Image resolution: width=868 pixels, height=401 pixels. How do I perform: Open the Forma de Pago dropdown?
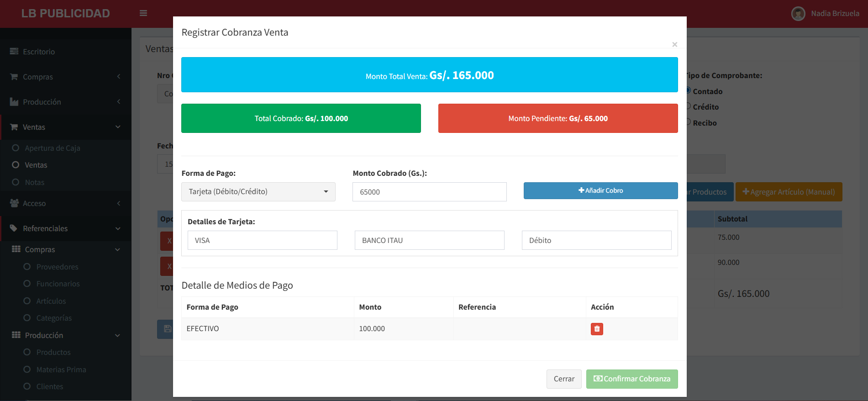[x=258, y=192]
